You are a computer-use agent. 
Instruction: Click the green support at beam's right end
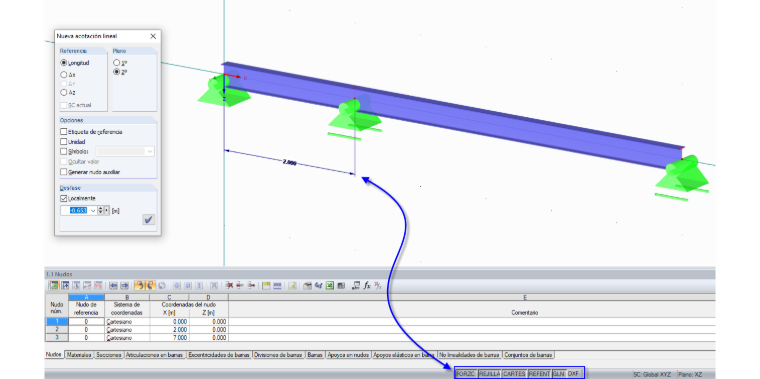(x=682, y=177)
